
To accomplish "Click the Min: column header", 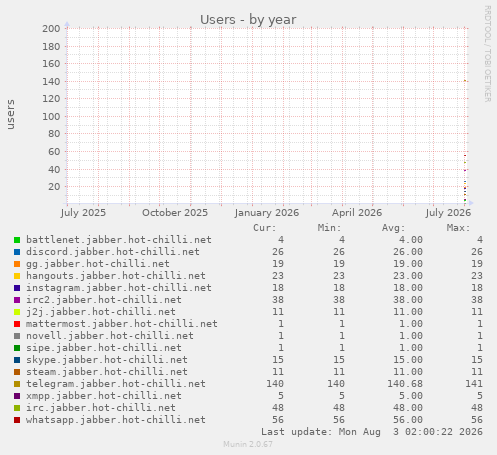I will pyautogui.click(x=329, y=228).
